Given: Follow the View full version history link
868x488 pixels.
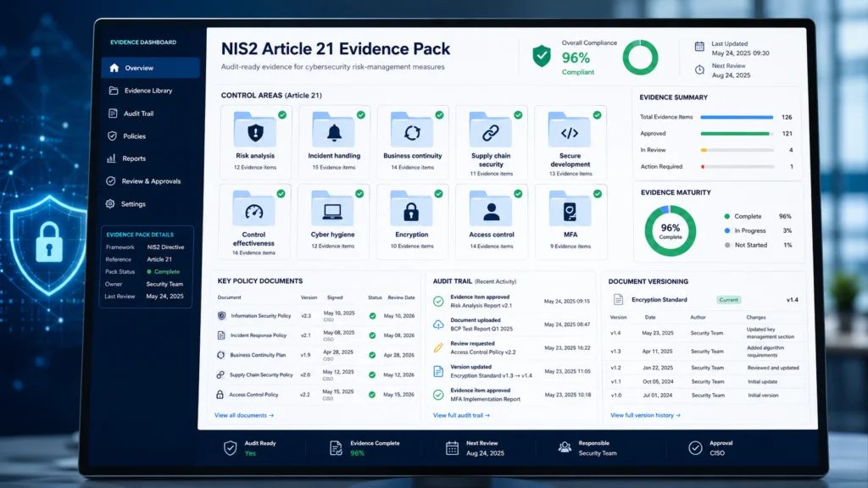Looking at the screenshot, I should (645, 415).
